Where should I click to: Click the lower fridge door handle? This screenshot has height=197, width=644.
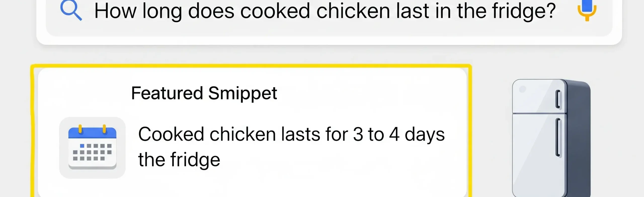(x=558, y=138)
